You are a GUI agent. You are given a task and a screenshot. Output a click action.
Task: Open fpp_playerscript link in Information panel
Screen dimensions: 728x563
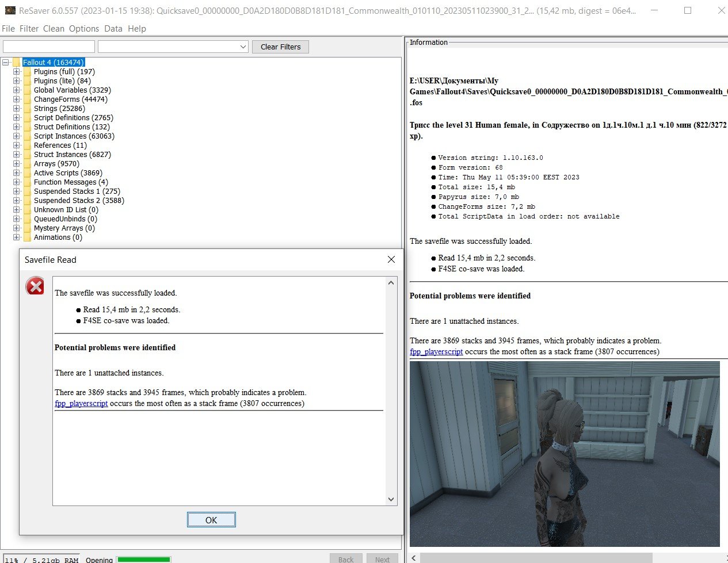[436, 351]
